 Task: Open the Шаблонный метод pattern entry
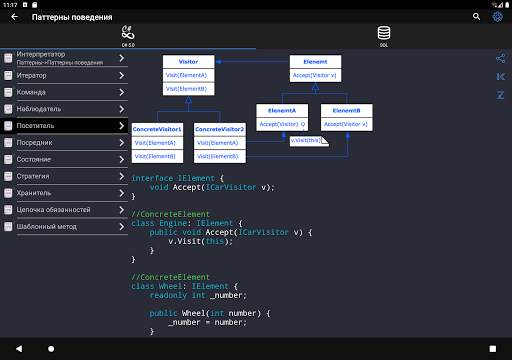click(64, 226)
